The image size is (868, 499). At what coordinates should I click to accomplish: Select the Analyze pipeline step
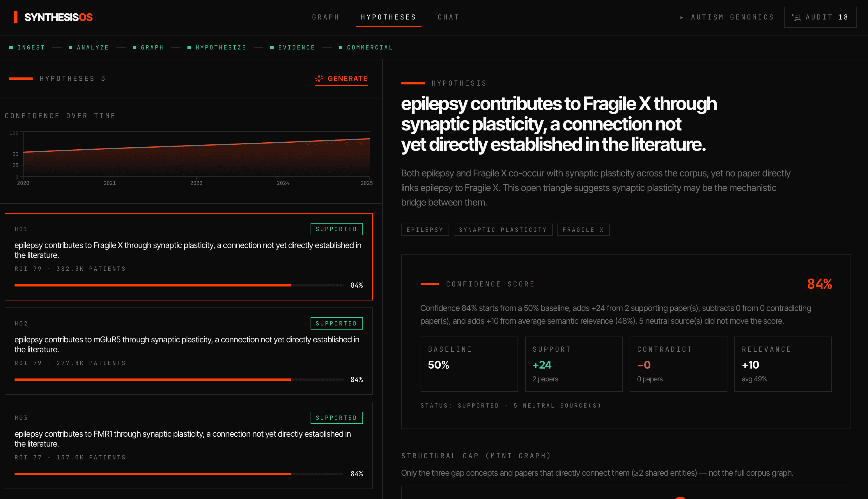pyautogui.click(x=89, y=48)
